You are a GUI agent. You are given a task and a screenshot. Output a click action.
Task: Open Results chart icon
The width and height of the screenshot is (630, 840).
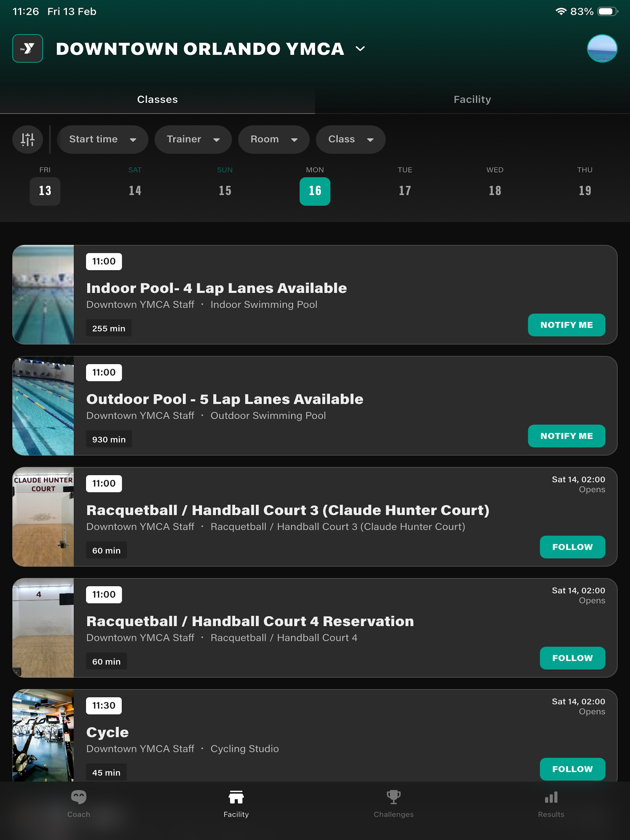tap(551, 797)
